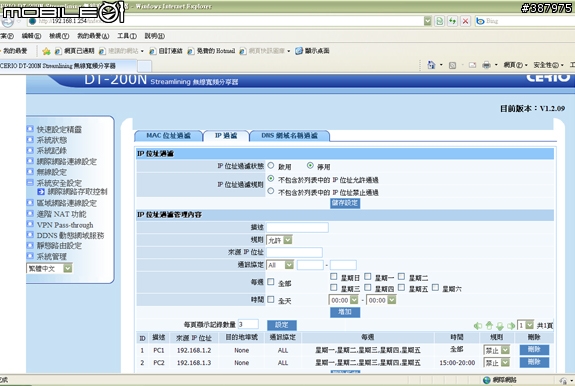Screen dimensions: 575x386
Task: Delete the PC1 rule with 刪除 button
Action: (534, 350)
